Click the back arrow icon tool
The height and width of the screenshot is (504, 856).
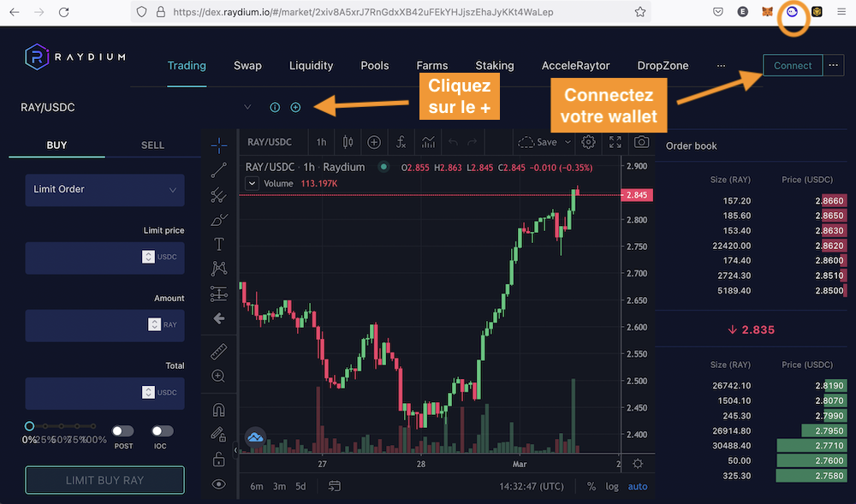(219, 318)
